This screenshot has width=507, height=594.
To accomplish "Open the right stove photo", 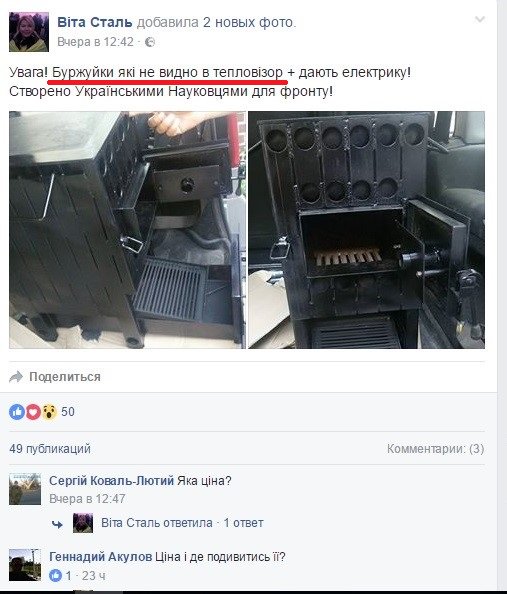I will pos(366,230).
